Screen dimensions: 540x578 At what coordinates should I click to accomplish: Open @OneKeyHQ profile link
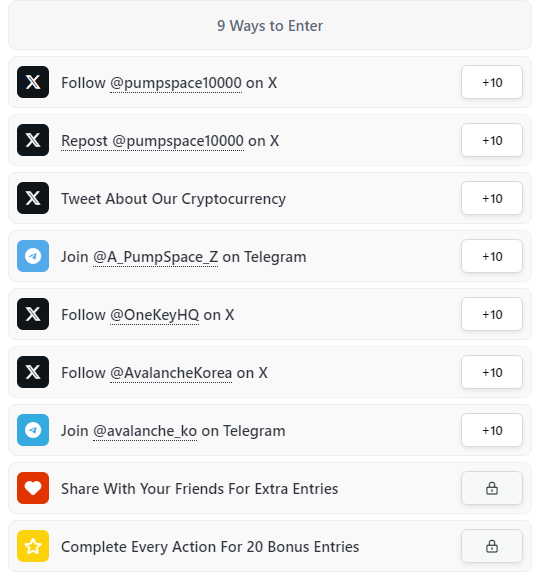click(154, 315)
